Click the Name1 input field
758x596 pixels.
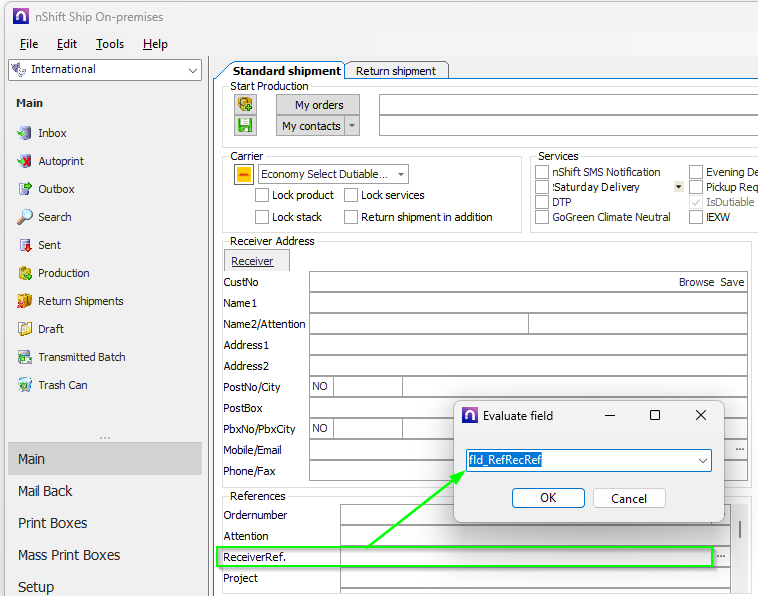[x=528, y=304]
